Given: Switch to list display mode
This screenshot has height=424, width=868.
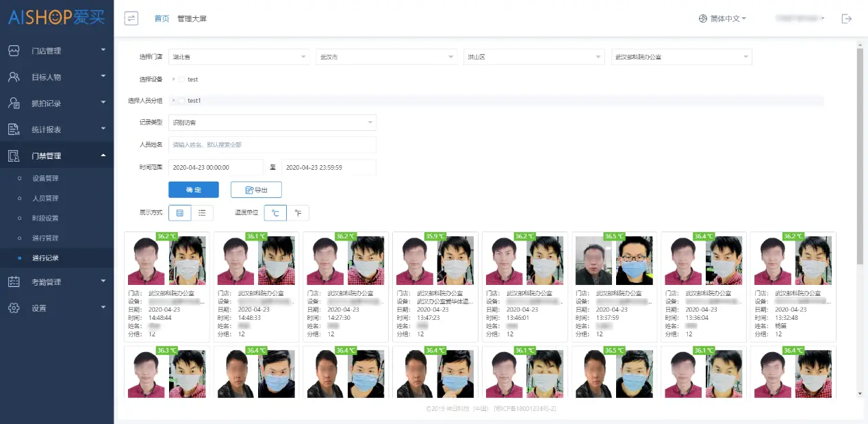Looking at the screenshot, I should click(x=202, y=213).
